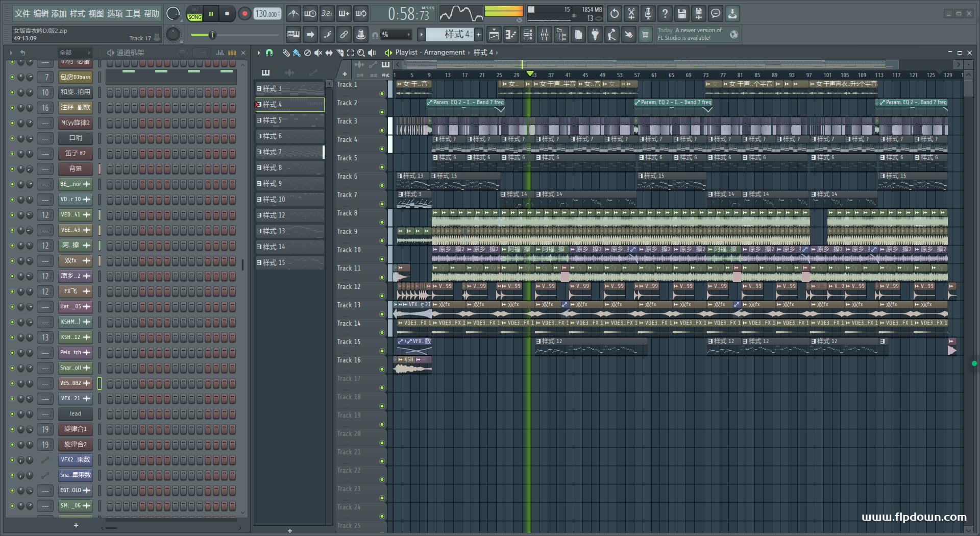
Task: Click the save project floppy icon
Action: pos(682,14)
